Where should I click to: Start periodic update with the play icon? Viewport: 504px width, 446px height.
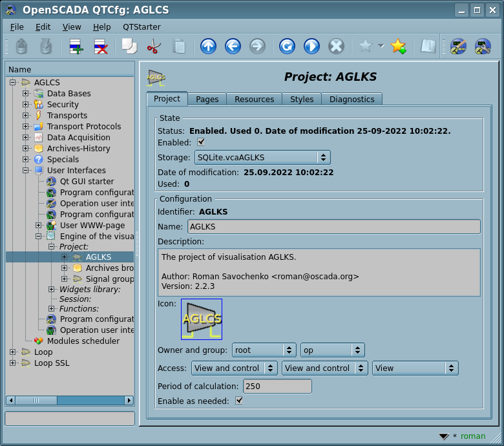(311, 47)
